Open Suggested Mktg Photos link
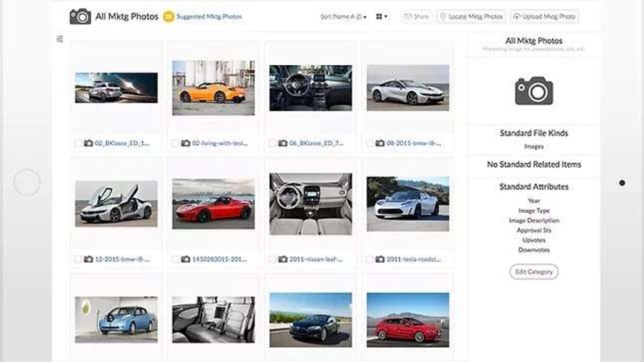This screenshot has height=362, width=644. [x=208, y=17]
